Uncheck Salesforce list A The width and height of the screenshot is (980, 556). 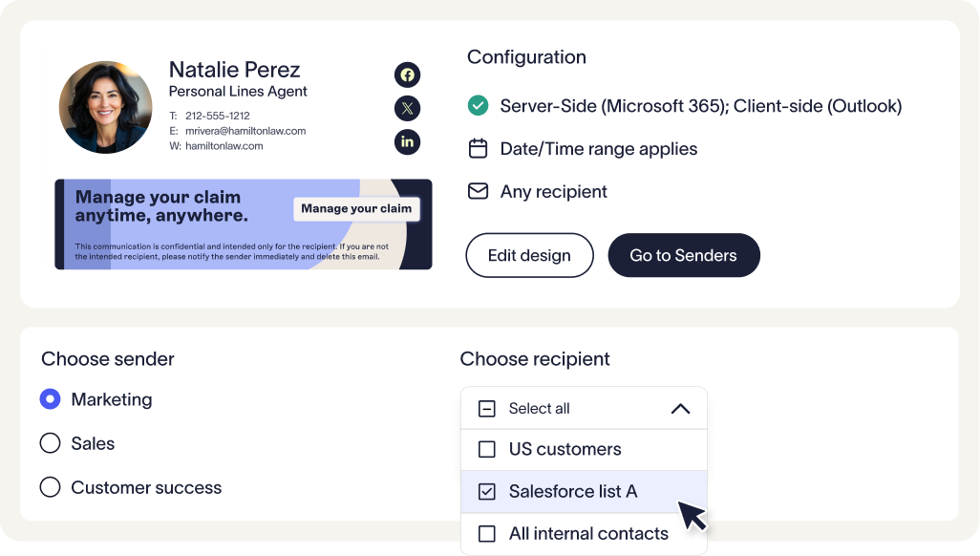coord(488,491)
